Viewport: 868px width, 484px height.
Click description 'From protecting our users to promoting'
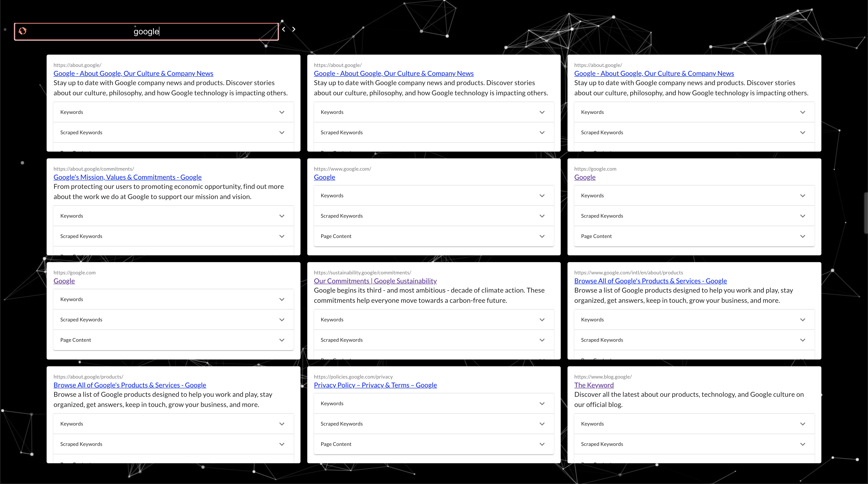pos(168,192)
